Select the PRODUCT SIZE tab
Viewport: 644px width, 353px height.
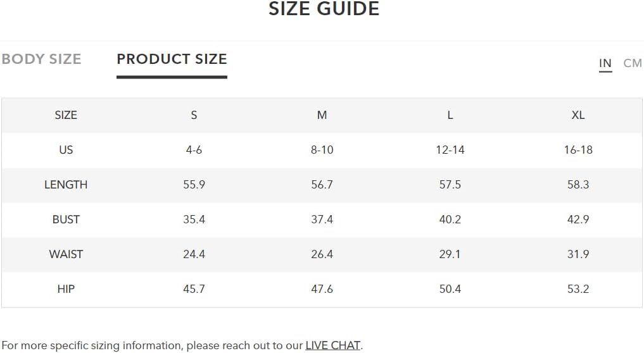[172, 59]
